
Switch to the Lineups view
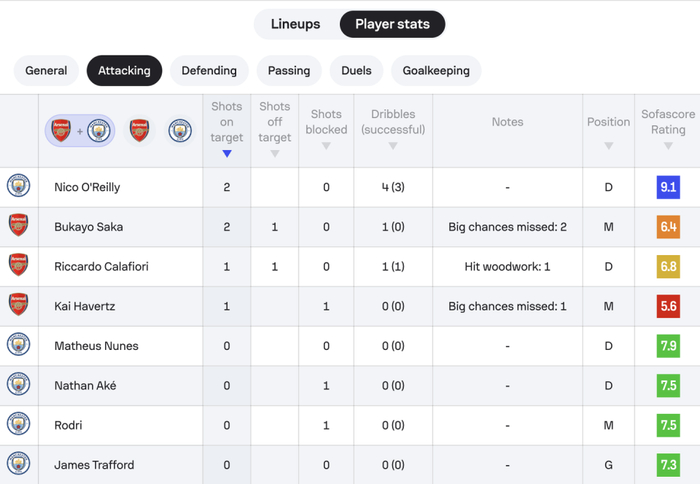pyautogui.click(x=296, y=24)
